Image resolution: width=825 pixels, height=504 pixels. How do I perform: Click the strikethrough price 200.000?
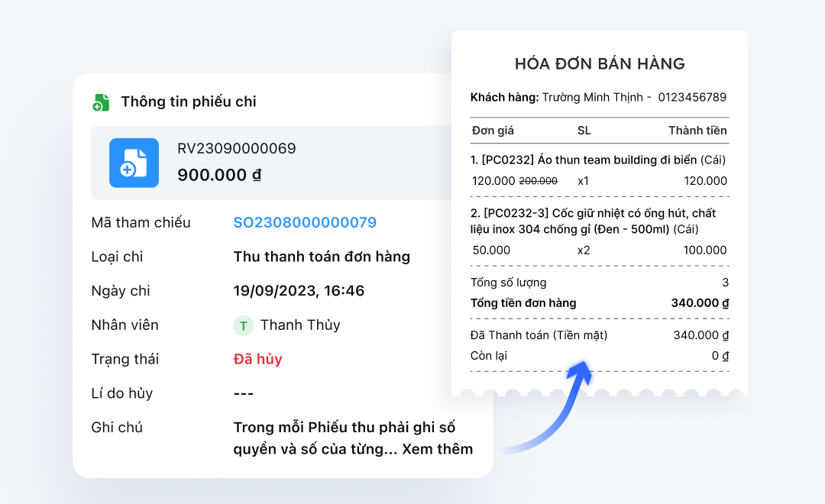click(x=539, y=181)
